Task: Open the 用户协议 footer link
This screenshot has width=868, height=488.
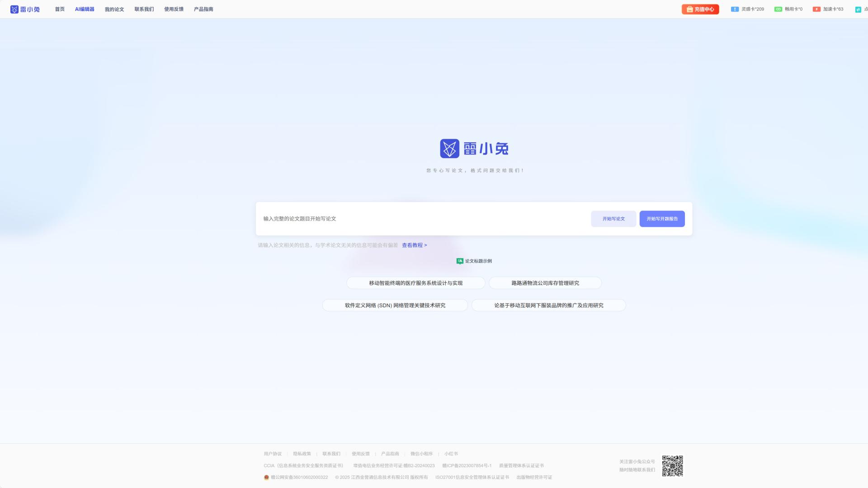Action: (272, 454)
